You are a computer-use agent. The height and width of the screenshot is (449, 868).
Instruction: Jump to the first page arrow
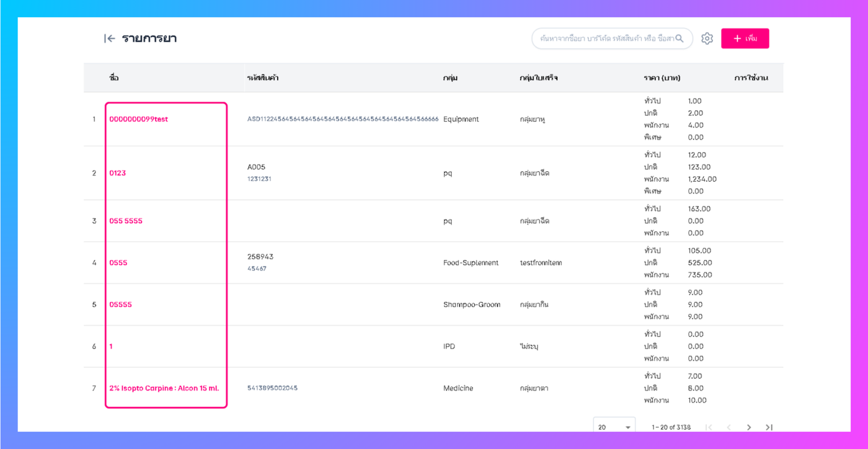click(709, 427)
